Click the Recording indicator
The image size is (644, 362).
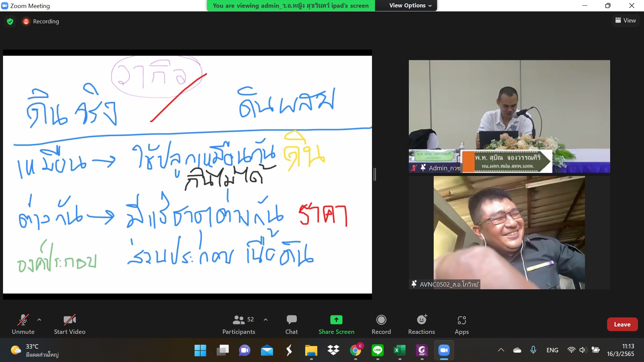pyautogui.click(x=41, y=21)
